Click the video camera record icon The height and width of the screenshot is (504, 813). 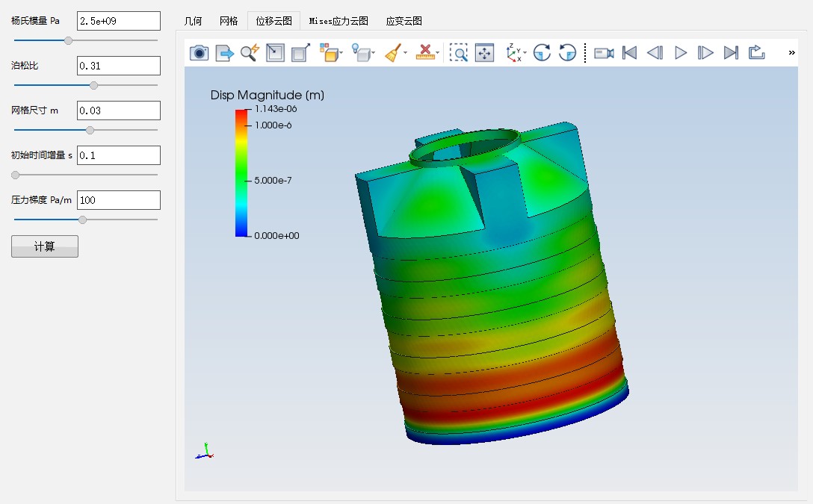click(x=604, y=53)
